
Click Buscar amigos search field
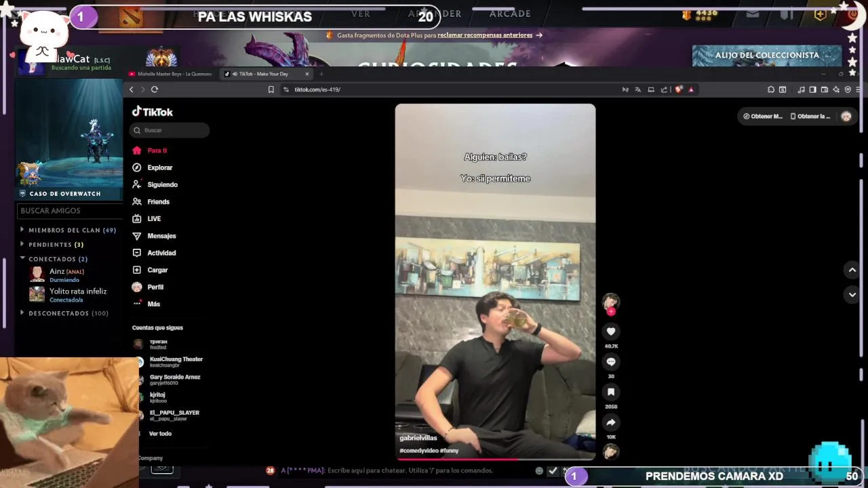pyautogui.click(x=69, y=211)
